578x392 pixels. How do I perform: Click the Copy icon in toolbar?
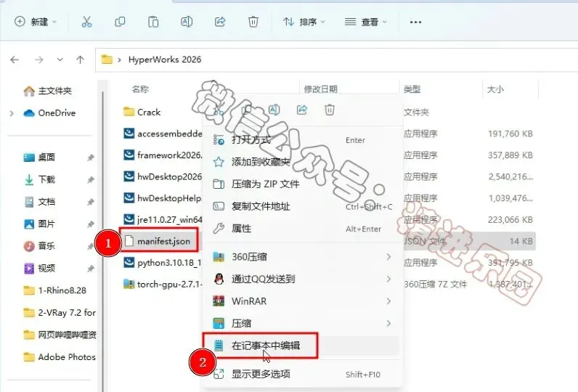coord(120,22)
